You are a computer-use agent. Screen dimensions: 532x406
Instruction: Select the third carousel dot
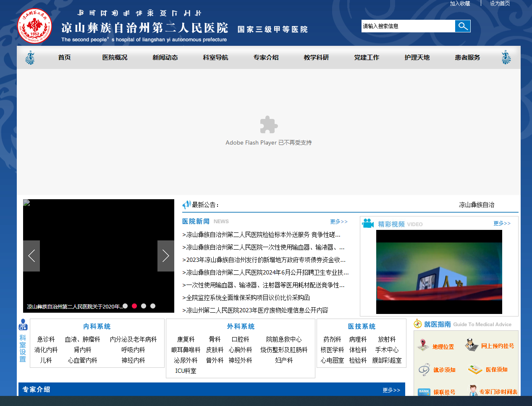tap(144, 306)
